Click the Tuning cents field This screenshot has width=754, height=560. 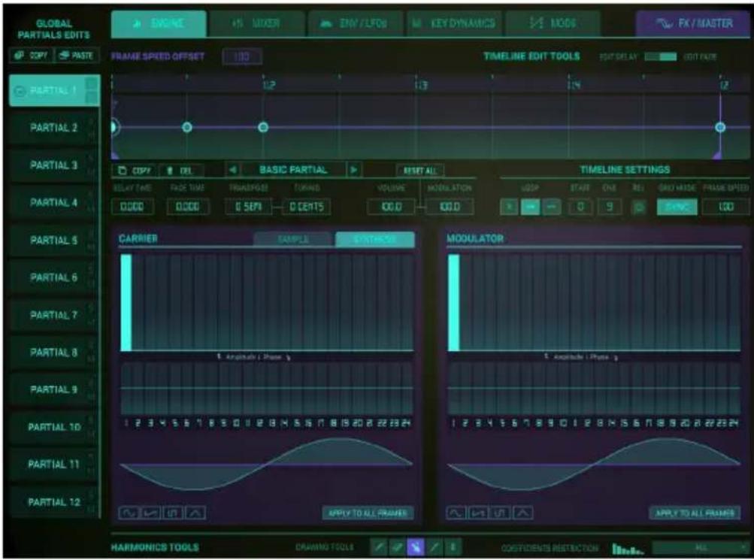pyautogui.click(x=306, y=207)
